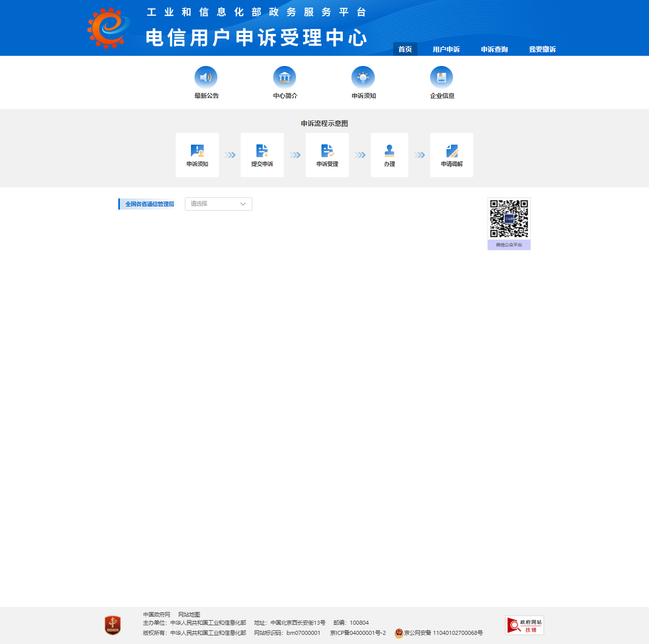The image size is (649, 644).
Task: Follow the 中国政府网 footer link
Action: pos(156,615)
